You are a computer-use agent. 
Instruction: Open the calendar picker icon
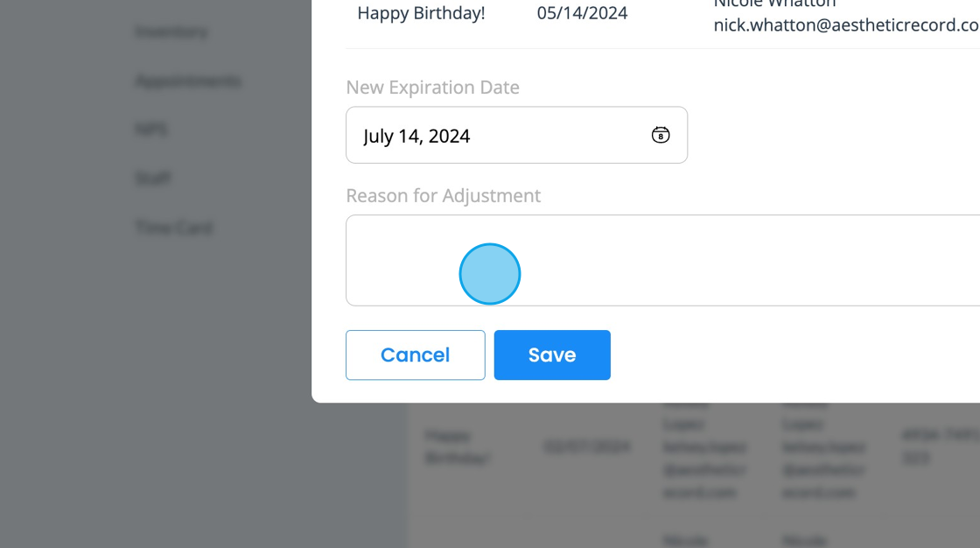pos(661,135)
